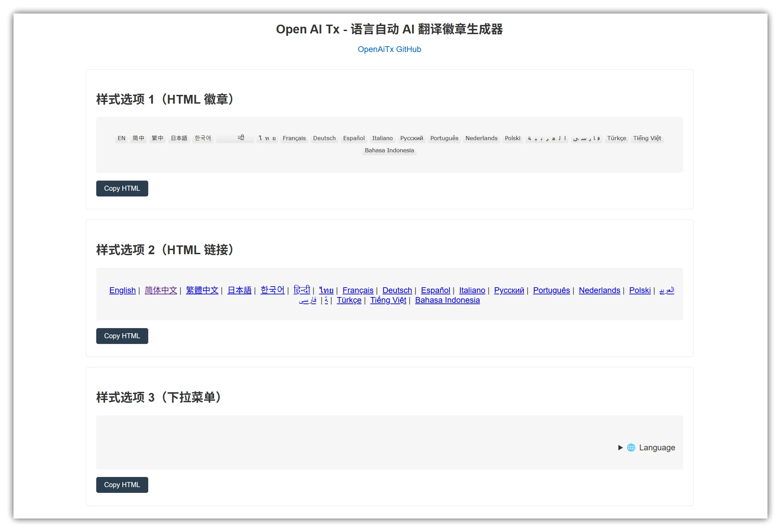This screenshot has height=532, width=781.
Task: Open the OpenAiTx GitHub link
Action: coord(389,49)
